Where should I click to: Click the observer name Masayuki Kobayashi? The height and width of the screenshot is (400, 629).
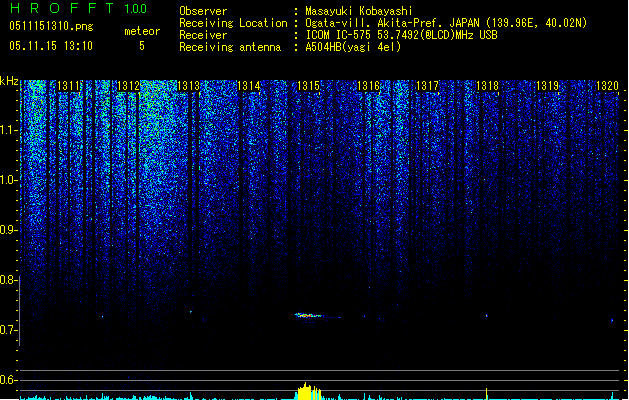[359, 11]
